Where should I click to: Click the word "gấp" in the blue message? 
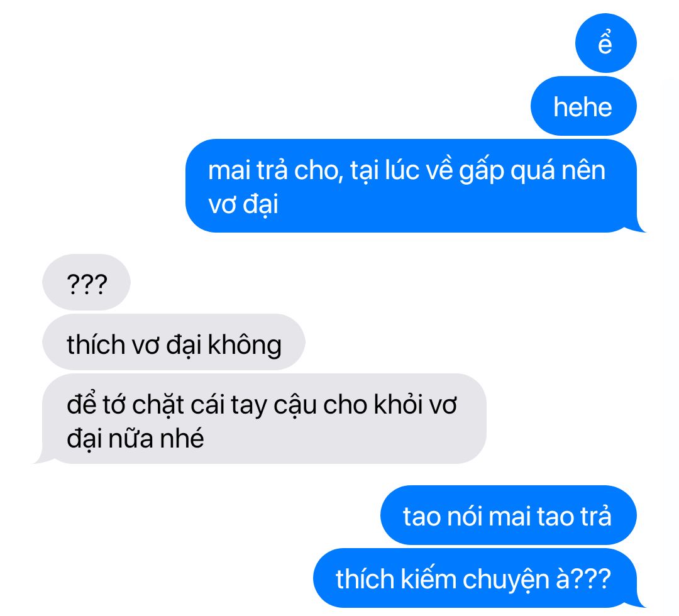pos(482,171)
